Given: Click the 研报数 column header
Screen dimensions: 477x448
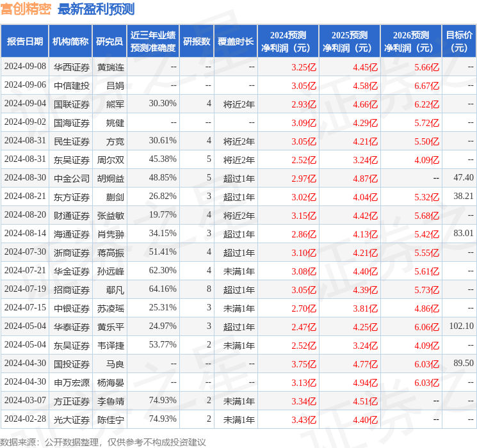Looking at the screenshot, I should [197, 42].
